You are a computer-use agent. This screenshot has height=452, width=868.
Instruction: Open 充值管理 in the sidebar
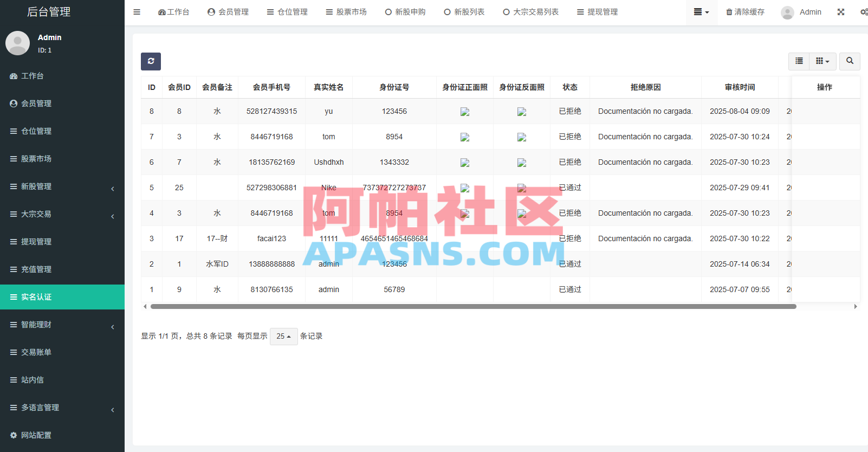tap(62, 269)
